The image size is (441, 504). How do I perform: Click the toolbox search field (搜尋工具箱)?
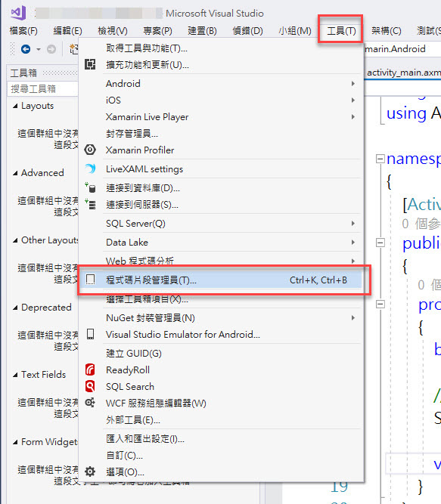[x=43, y=88]
